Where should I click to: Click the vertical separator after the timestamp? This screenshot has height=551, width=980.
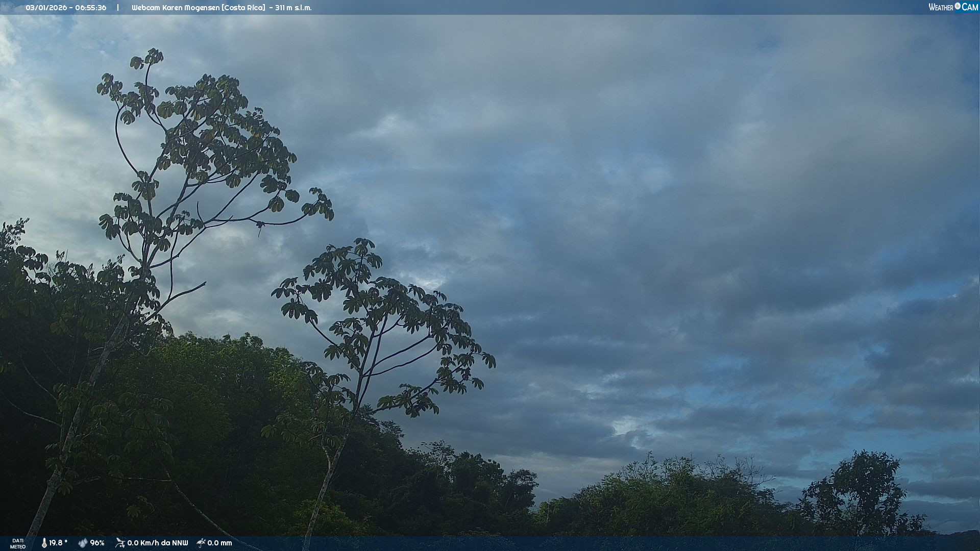coord(118,8)
